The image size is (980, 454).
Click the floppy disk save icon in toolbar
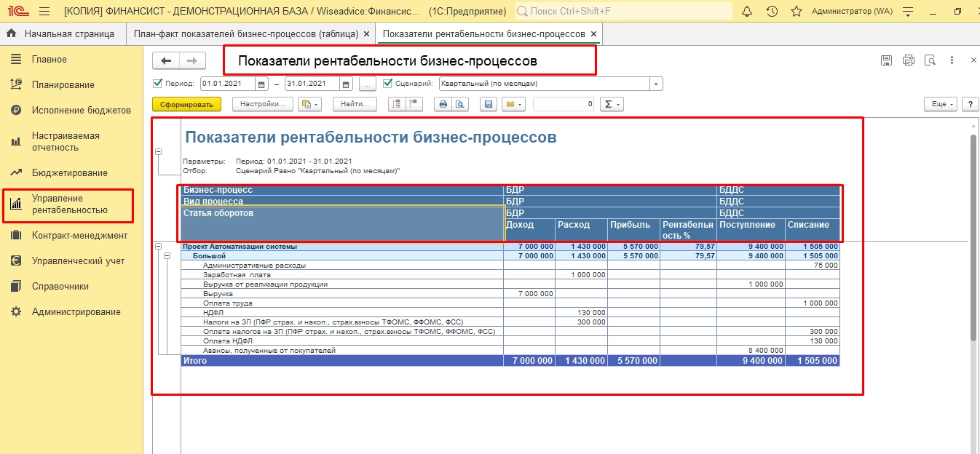pyautogui.click(x=489, y=104)
